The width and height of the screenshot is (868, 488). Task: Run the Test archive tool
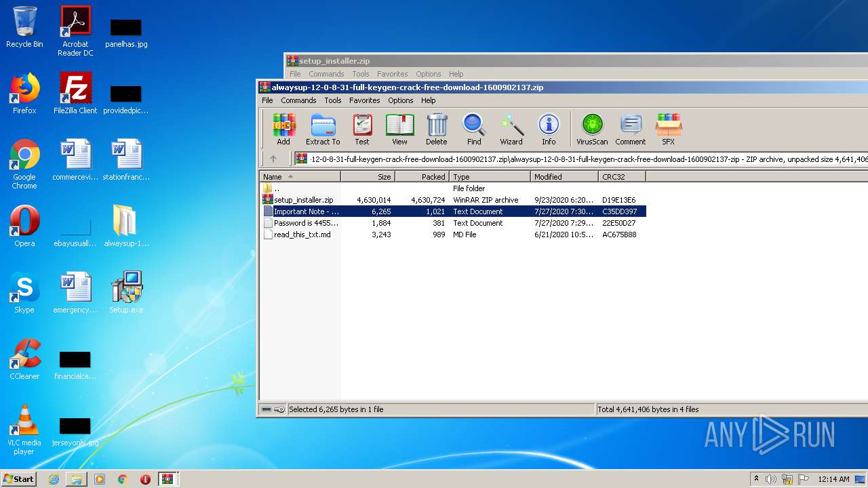[362, 129]
